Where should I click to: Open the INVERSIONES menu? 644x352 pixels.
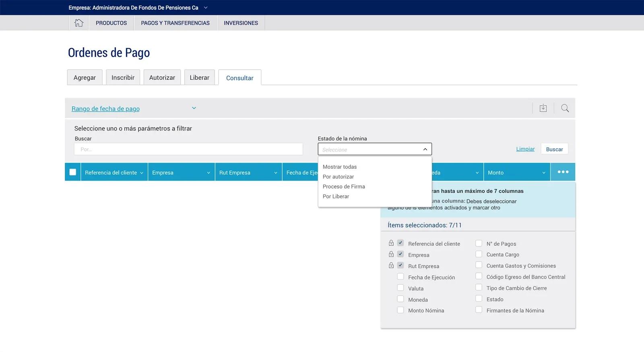(x=241, y=23)
